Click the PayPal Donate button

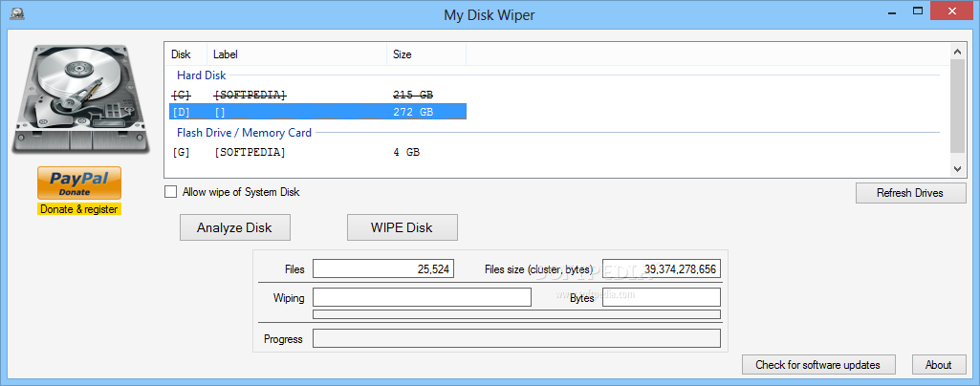pyautogui.click(x=79, y=183)
